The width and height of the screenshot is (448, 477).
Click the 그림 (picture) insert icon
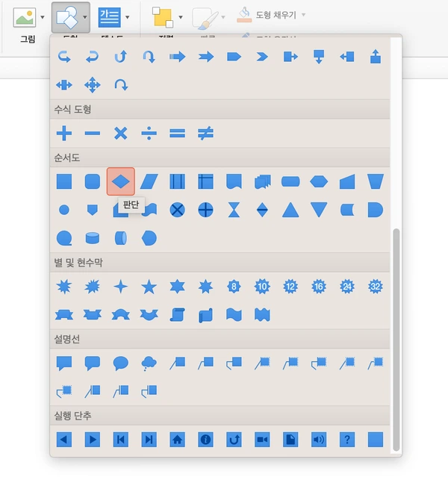pos(24,18)
